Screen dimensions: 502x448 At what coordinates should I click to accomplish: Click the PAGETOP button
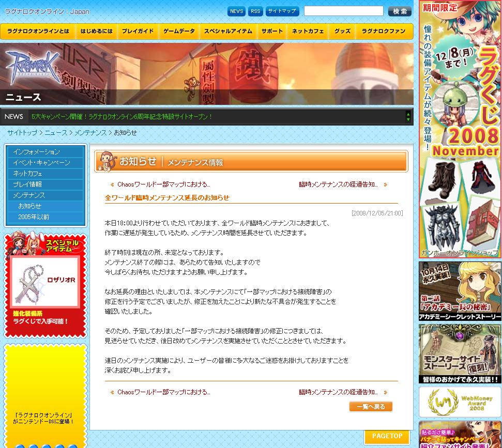coord(387,436)
